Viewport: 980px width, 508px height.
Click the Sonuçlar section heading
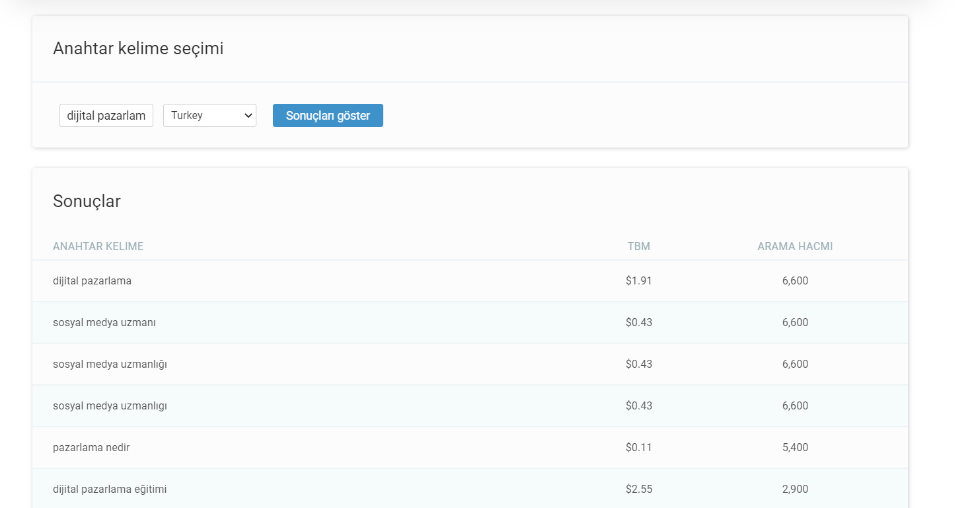point(87,201)
